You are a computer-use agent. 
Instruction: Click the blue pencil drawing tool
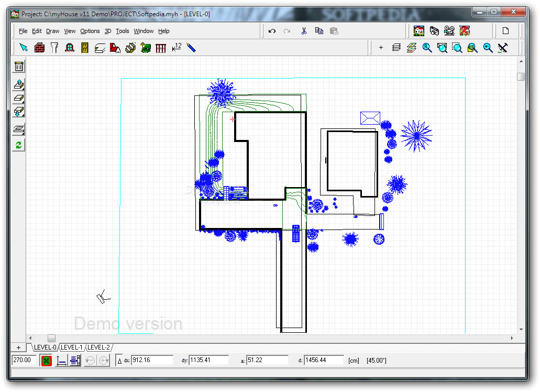click(x=191, y=48)
